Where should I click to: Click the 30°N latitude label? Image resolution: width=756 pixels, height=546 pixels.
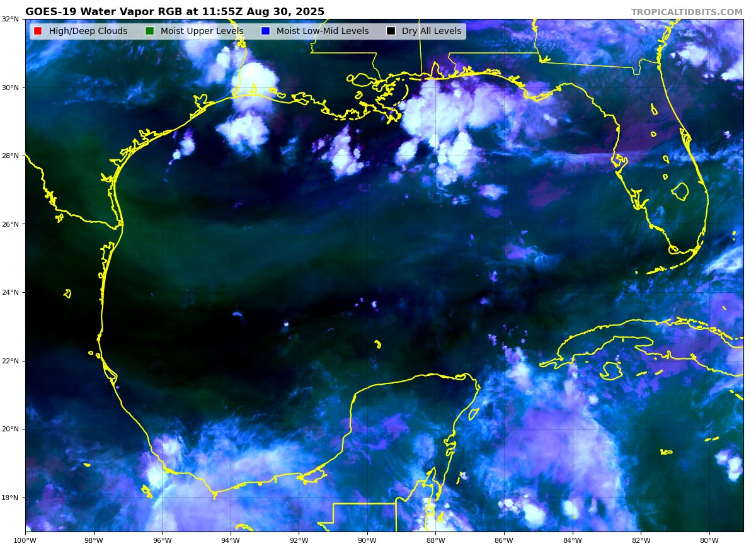coord(11,88)
